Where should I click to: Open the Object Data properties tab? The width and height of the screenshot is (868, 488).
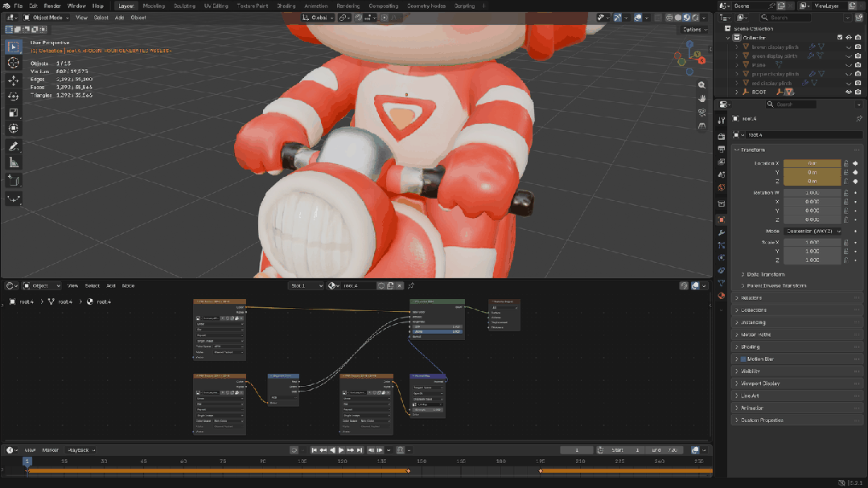point(722,283)
